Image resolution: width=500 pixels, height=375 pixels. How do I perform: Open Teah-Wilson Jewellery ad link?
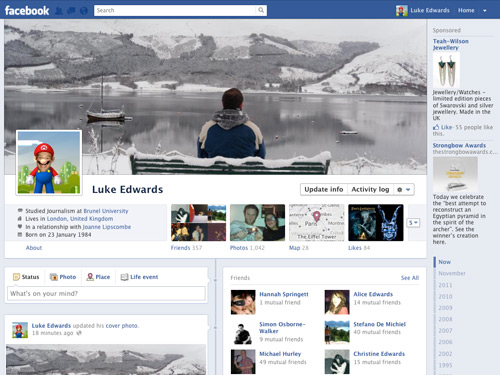pyautogui.click(x=450, y=44)
